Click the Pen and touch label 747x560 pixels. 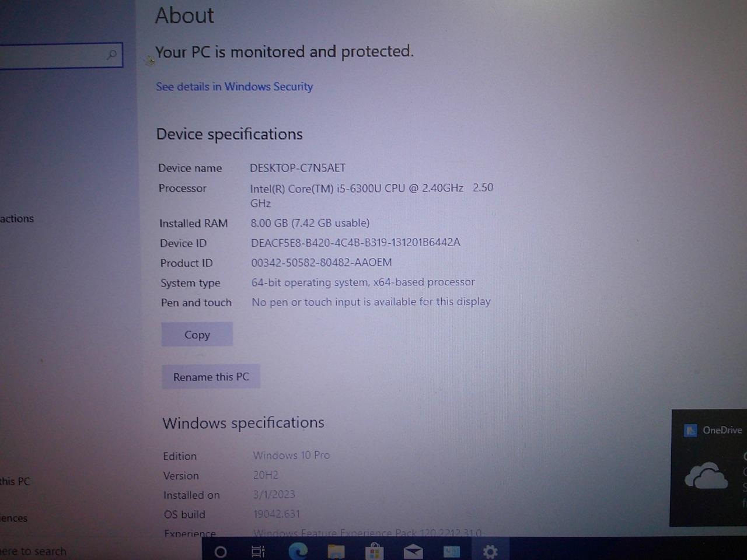196,303
